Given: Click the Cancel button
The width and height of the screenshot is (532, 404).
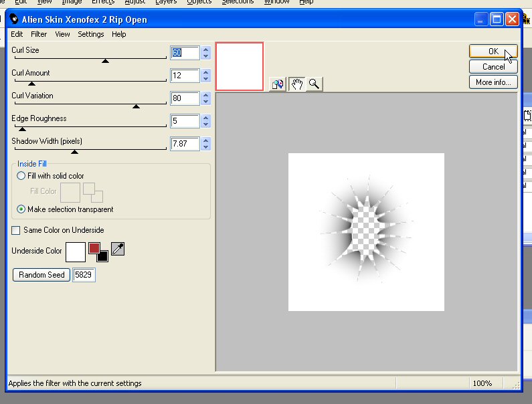Looking at the screenshot, I should click(x=493, y=67).
